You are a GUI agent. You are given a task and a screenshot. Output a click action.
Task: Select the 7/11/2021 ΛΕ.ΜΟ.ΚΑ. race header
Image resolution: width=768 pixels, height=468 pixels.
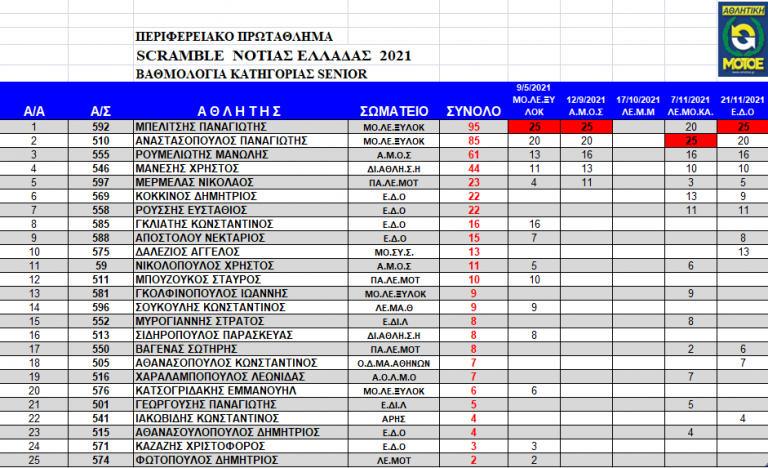691,106
